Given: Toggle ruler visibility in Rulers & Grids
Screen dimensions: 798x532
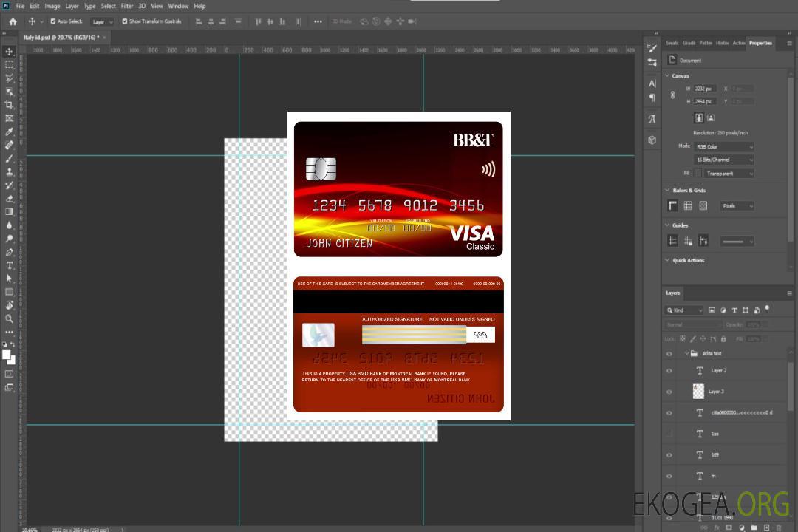Looking at the screenshot, I should coord(672,205).
